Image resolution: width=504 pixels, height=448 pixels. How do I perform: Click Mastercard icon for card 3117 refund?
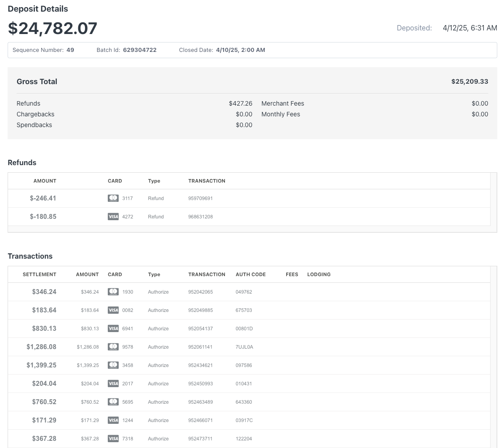113,198
